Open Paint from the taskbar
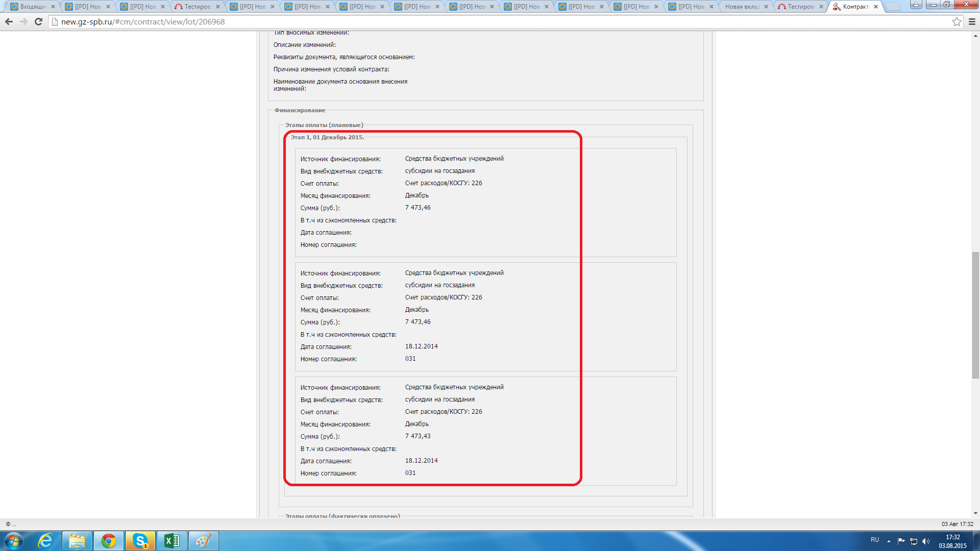Screen dimensions: 980x551 pos(203,541)
